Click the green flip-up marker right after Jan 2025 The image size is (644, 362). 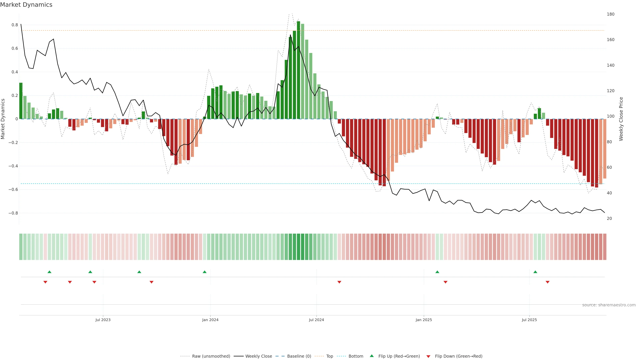(437, 272)
